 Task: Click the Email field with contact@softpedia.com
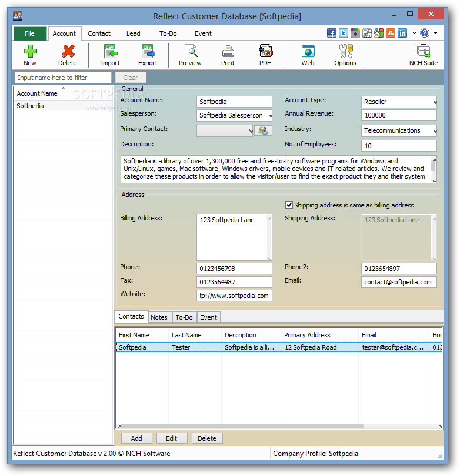coord(399,282)
